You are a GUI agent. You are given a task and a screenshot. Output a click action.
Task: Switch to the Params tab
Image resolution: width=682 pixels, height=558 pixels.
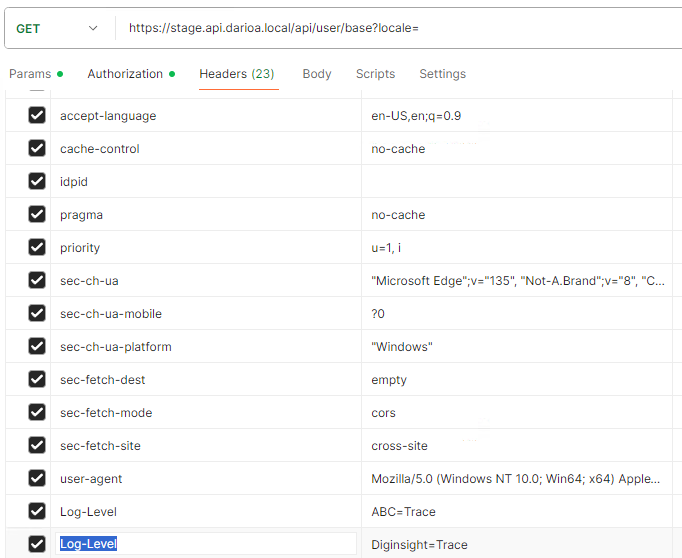[29, 74]
